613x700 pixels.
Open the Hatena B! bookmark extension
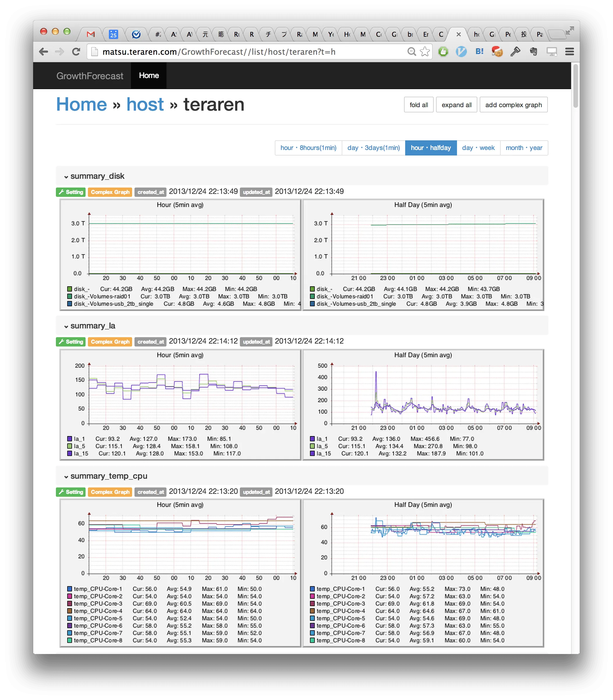479,52
